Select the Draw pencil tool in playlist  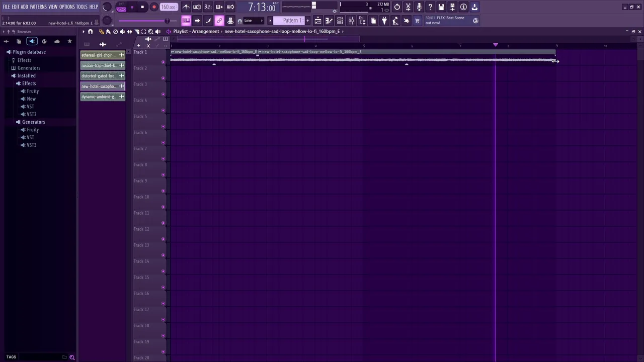click(101, 32)
